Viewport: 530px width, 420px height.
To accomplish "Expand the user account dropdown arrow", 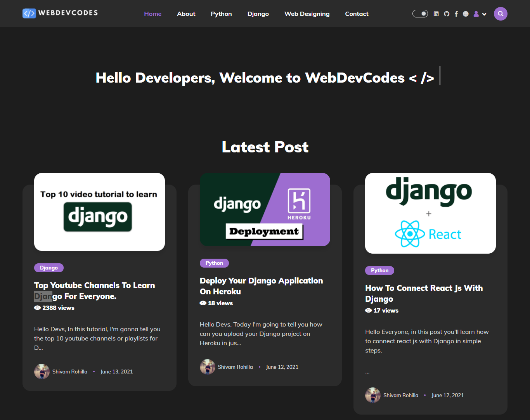I will click(x=484, y=14).
